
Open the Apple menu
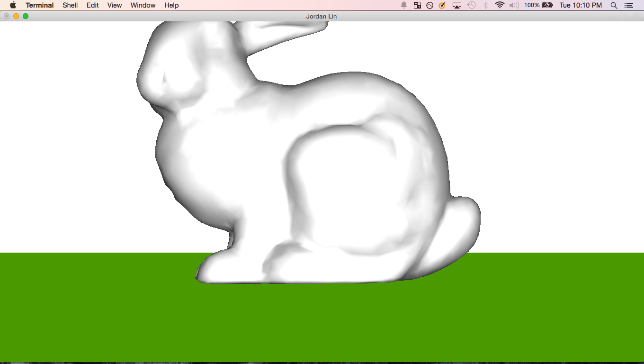13,5
